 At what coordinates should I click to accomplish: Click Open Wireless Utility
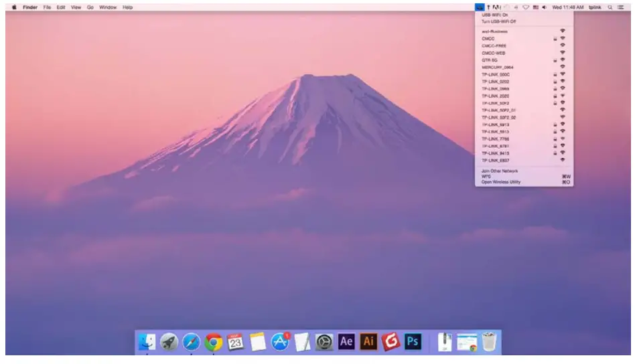point(501,182)
